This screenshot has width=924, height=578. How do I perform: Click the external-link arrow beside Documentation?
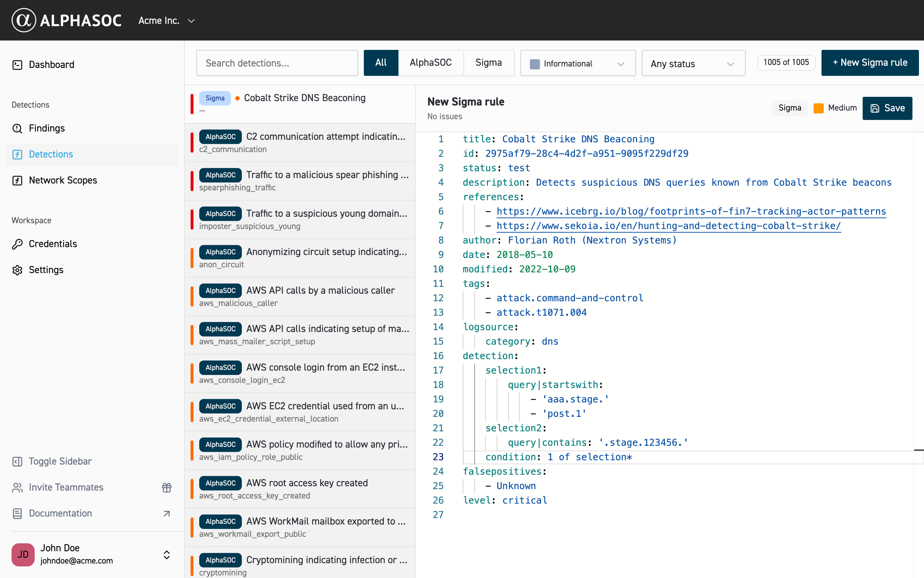pyautogui.click(x=166, y=513)
